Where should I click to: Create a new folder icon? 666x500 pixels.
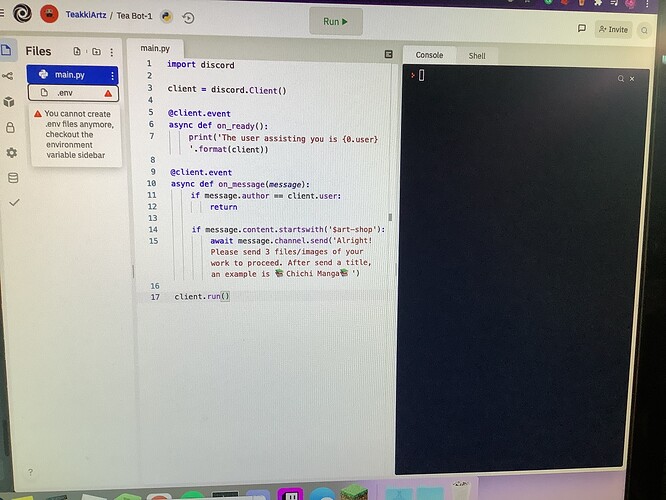click(96, 51)
